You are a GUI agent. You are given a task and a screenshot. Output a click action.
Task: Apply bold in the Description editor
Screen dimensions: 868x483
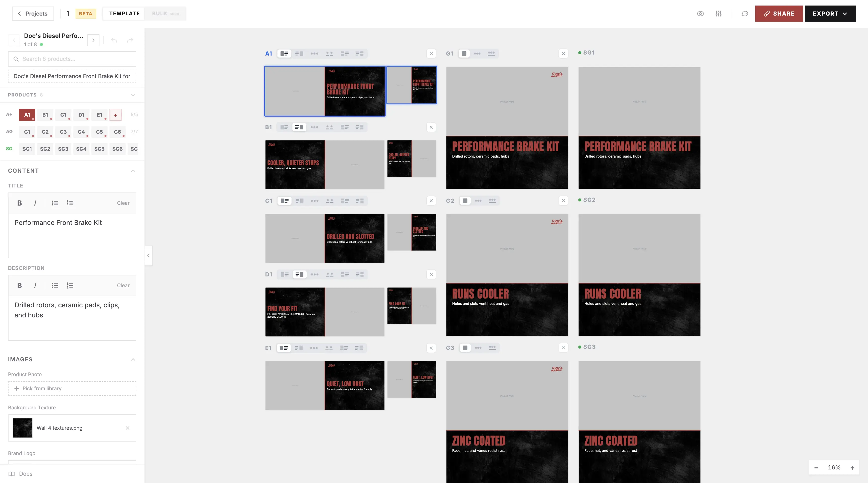[20, 285]
